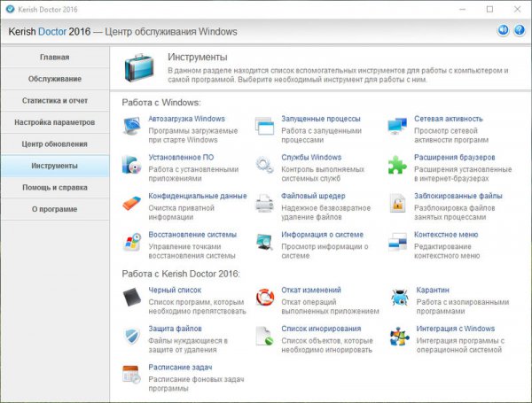532x403 pixels.
Task: Click the description 'Программы загружаемые при старте Windows'
Action: (x=192, y=136)
